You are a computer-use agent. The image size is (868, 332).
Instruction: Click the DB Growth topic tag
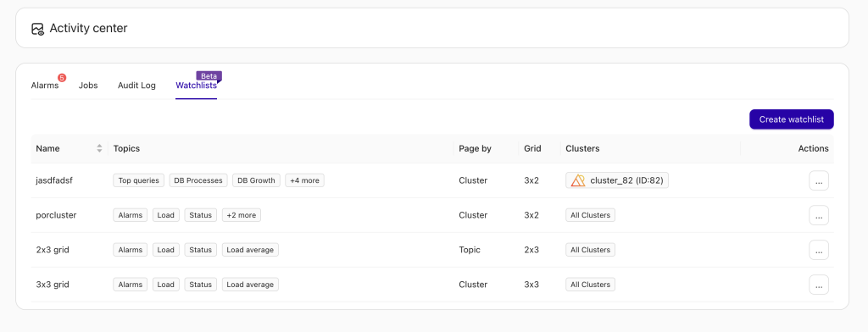[x=256, y=180]
